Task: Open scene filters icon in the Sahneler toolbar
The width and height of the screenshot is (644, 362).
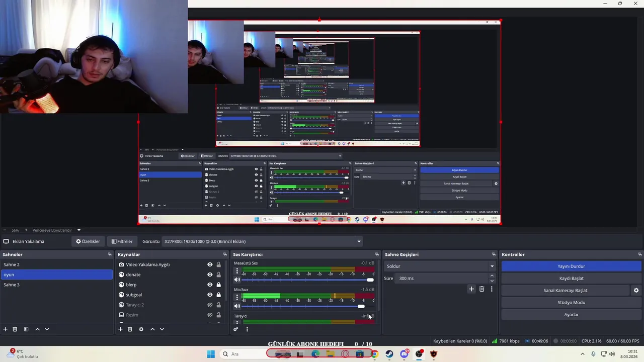Action: 26,329
